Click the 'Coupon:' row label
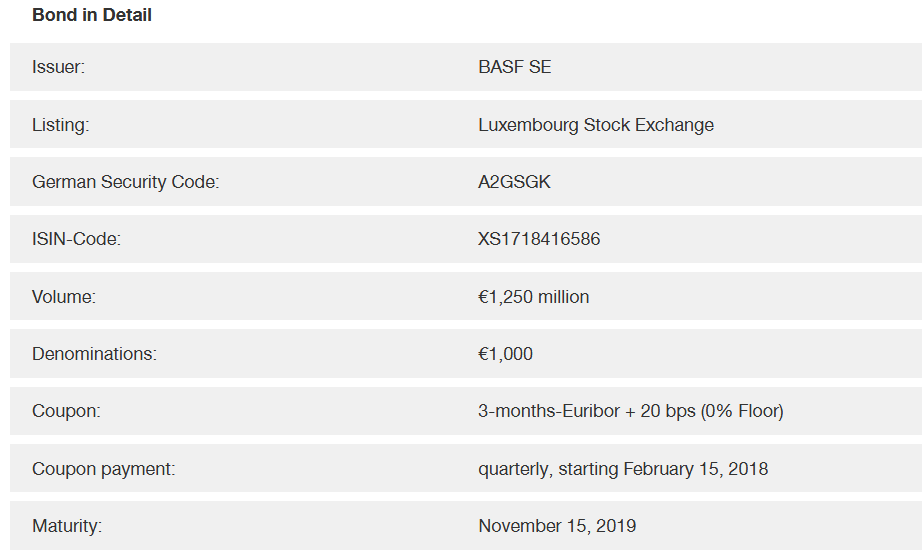922x558 pixels. (x=66, y=411)
